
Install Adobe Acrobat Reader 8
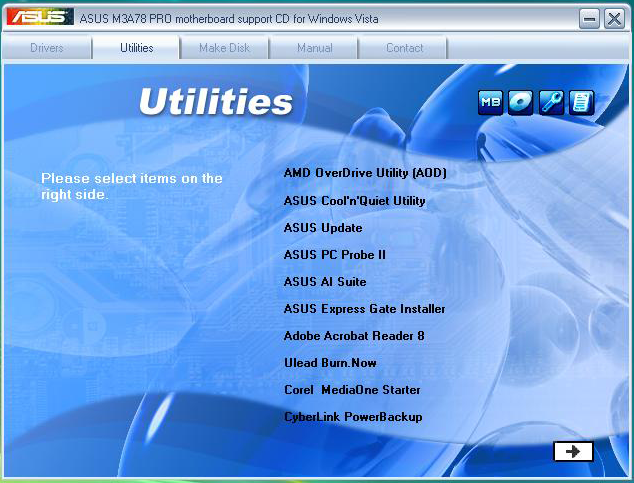click(354, 336)
